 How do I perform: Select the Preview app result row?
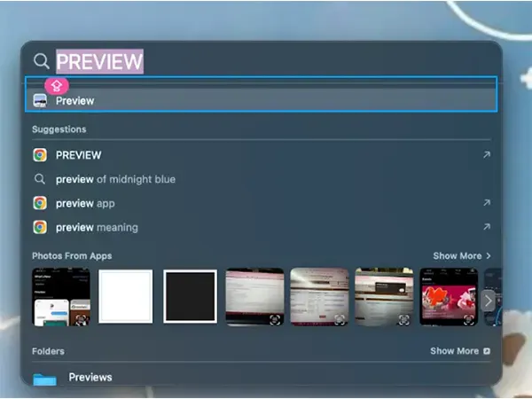(262, 100)
